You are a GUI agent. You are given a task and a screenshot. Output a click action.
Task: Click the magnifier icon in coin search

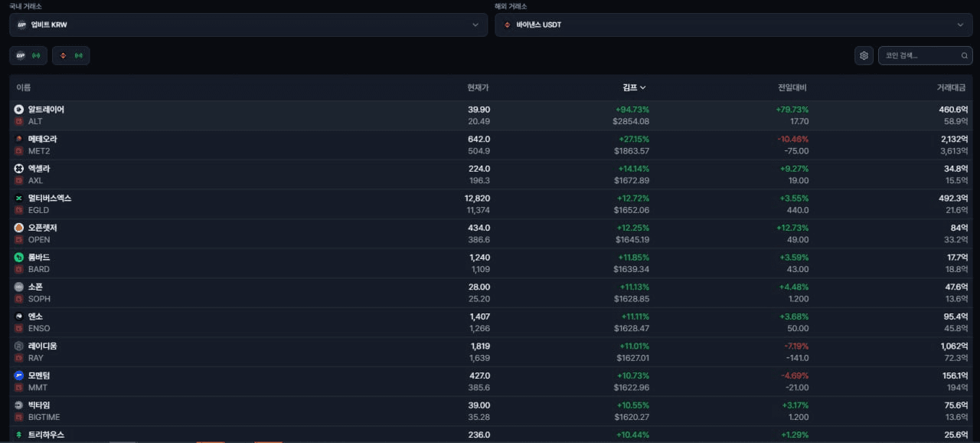click(964, 56)
